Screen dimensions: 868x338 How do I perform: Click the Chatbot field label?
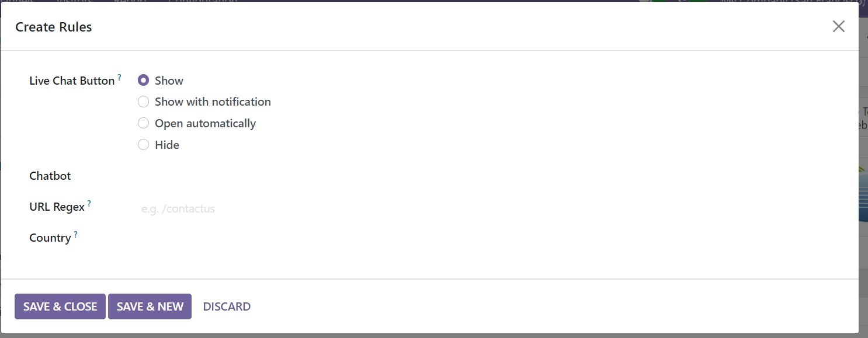(x=50, y=176)
